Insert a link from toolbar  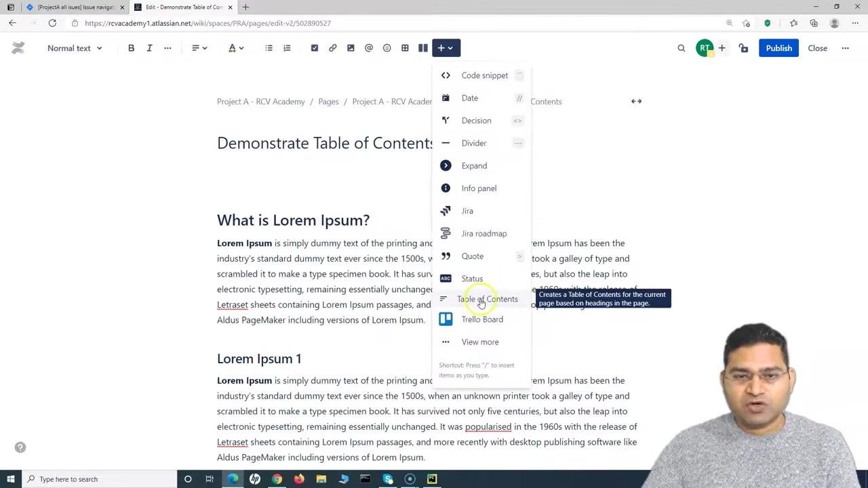pos(332,48)
